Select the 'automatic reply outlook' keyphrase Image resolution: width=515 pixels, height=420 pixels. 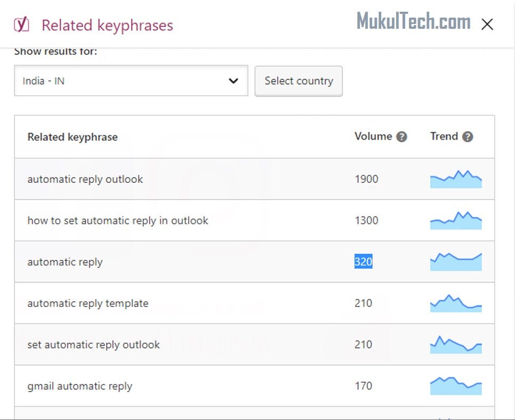pyautogui.click(x=85, y=179)
